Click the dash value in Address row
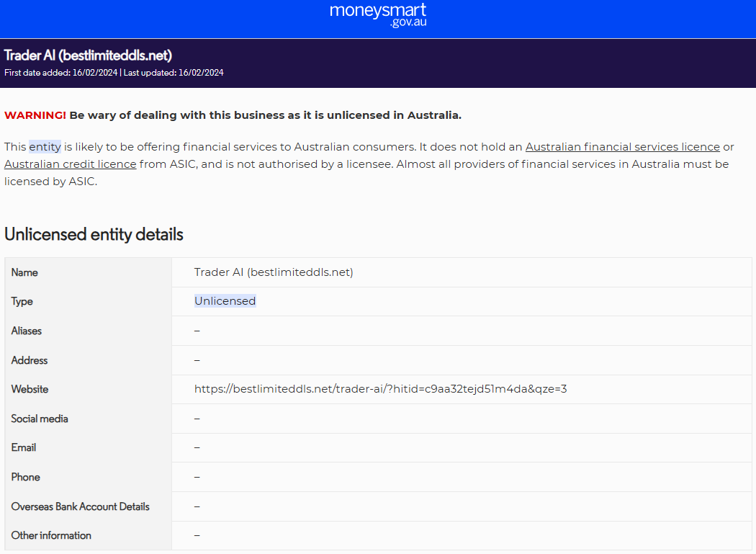The width and height of the screenshot is (756, 554). (197, 360)
